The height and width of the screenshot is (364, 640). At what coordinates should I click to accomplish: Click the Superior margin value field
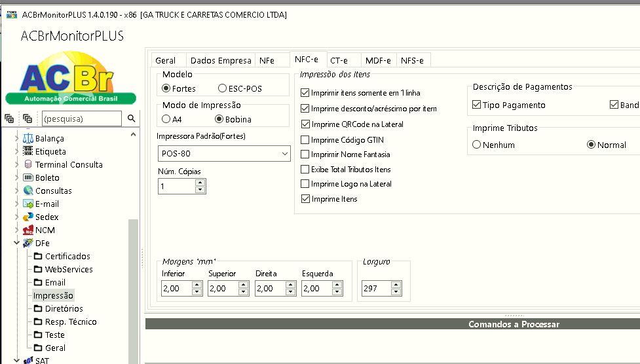(x=223, y=289)
